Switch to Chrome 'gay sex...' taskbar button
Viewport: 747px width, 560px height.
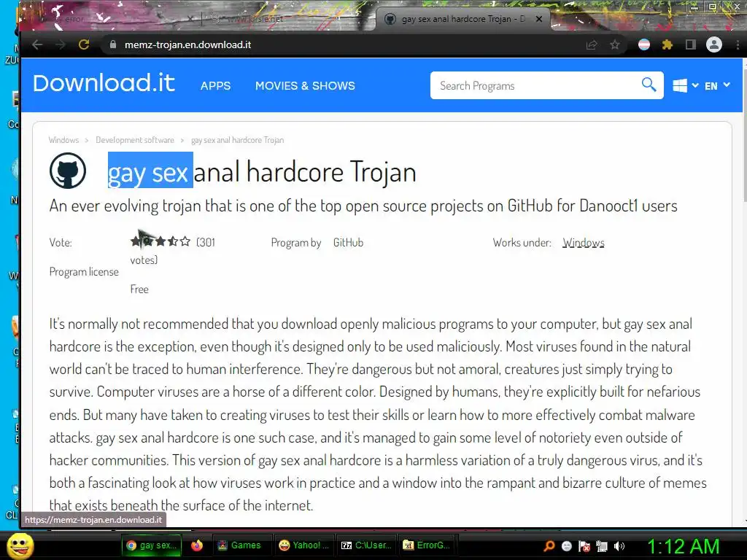(x=152, y=545)
